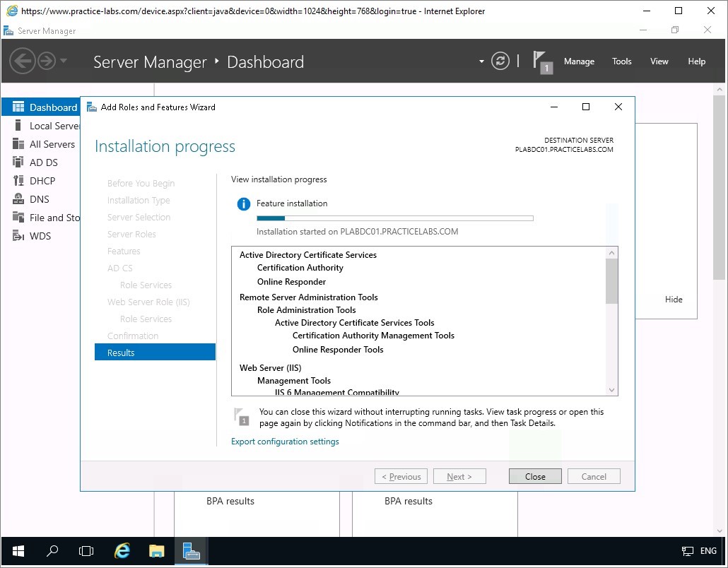Select the WDS role icon
Image resolution: width=728 pixels, height=568 pixels.
point(18,236)
